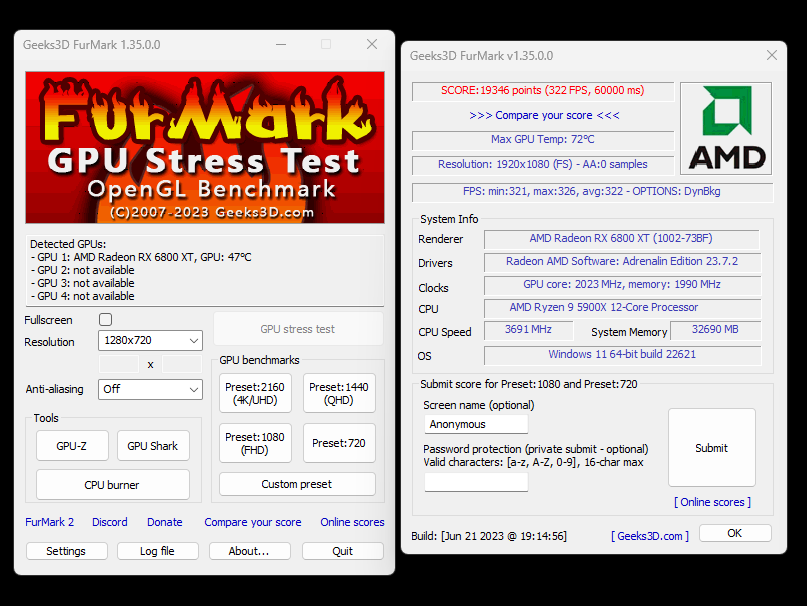This screenshot has height=606, width=807.
Task: Click the GPU 2: not available line
Action: click(x=82, y=270)
